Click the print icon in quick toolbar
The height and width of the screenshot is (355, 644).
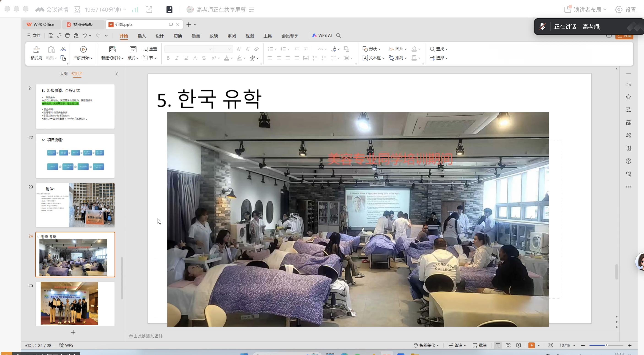[x=68, y=36]
